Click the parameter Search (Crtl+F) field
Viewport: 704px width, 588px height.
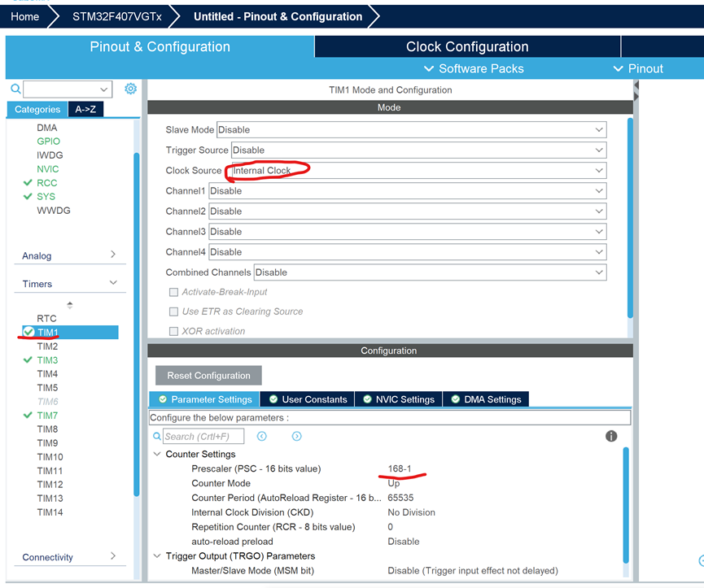(x=203, y=436)
